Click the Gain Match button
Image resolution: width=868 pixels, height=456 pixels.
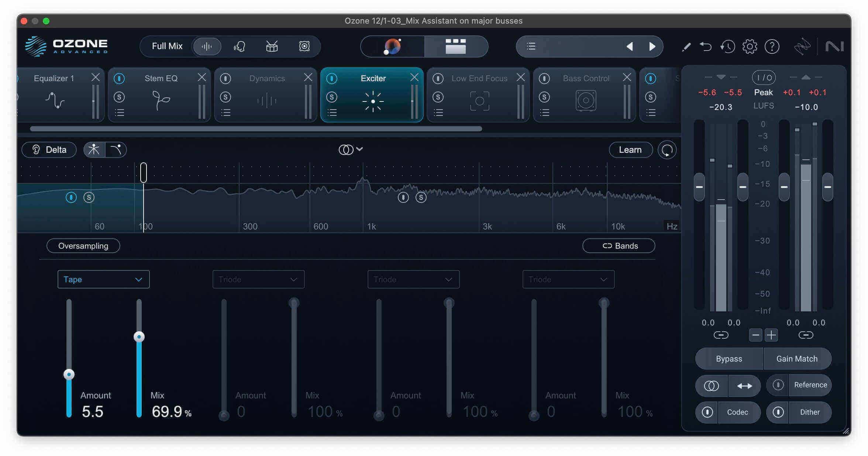tap(797, 359)
